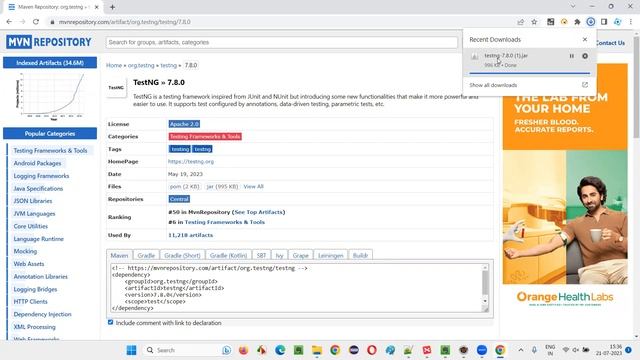Image resolution: width=640 pixels, height=360 pixels.
Task: Go to Home breadcrumb
Action: 114,65
